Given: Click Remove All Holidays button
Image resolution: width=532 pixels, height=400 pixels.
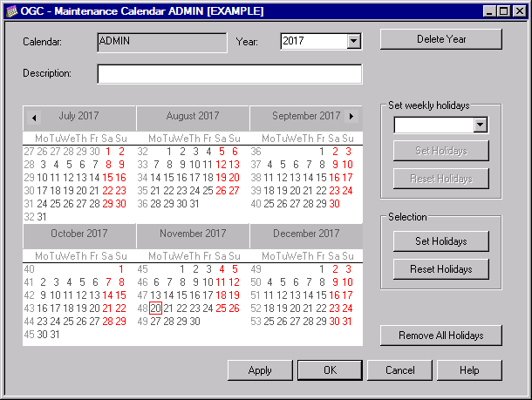Looking at the screenshot, I should tap(441, 336).
